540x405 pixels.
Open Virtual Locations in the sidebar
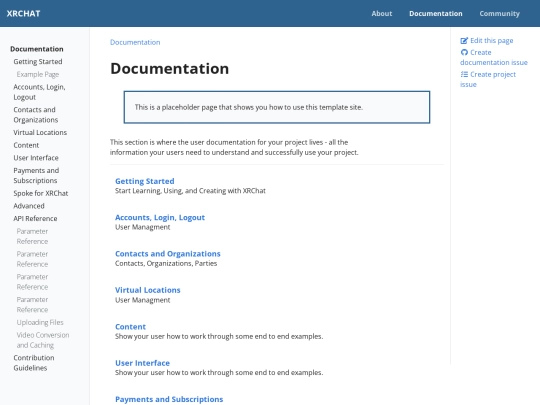(x=40, y=133)
